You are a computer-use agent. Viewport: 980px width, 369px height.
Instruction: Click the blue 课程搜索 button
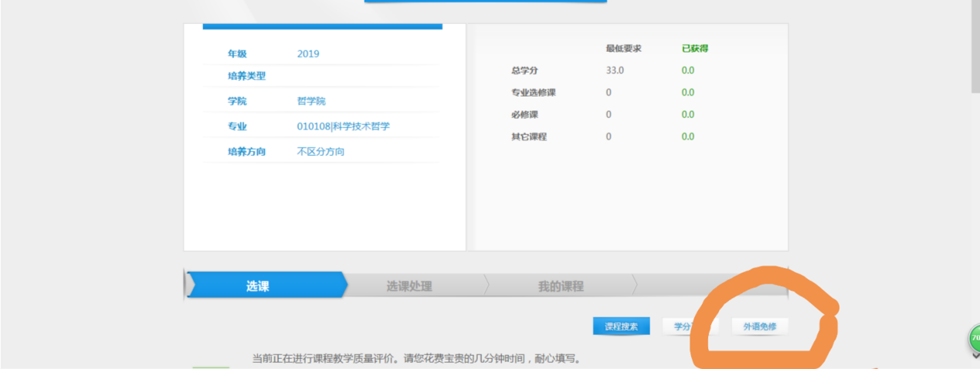tap(621, 327)
